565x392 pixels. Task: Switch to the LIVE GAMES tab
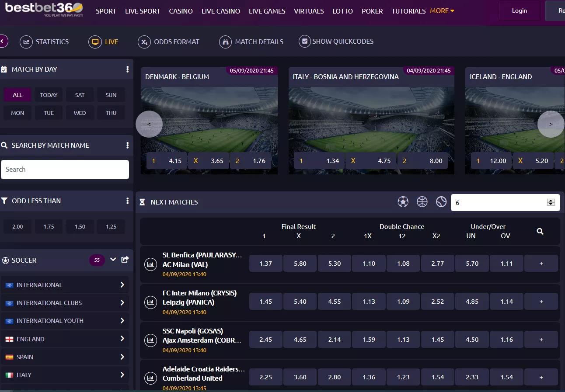tap(267, 11)
